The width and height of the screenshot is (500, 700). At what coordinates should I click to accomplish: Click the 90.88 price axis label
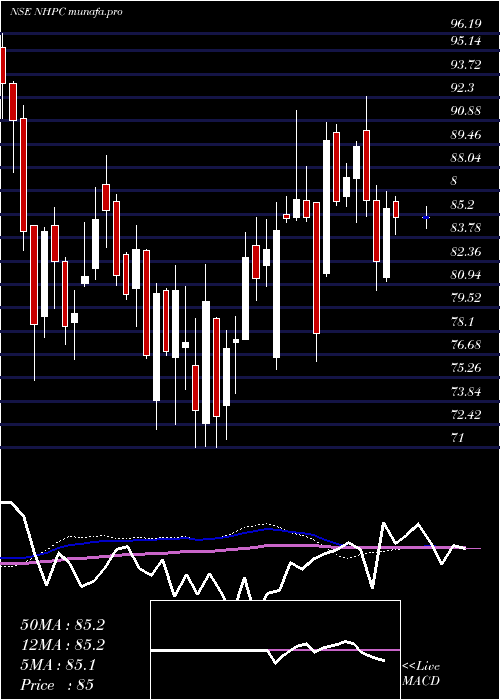pyautogui.click(x=465, y=111)
